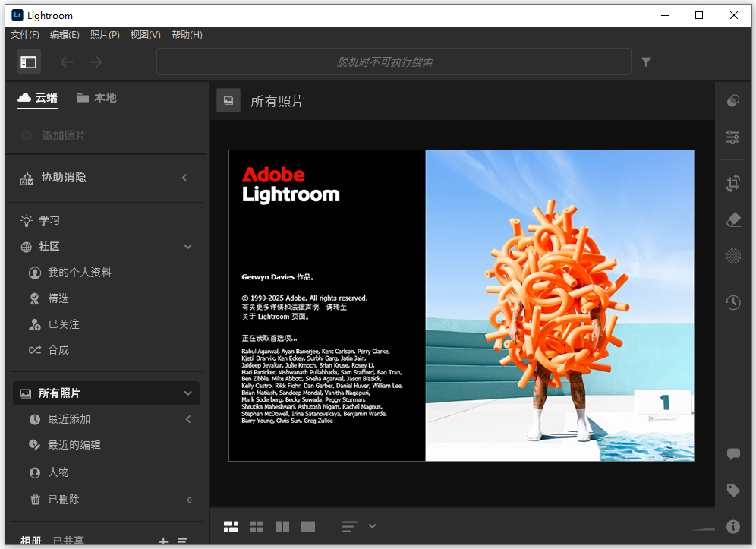This screenshot has width=756, height=549.
Task: Switch to detail single-photo view
Action: [x=307, y=526]
